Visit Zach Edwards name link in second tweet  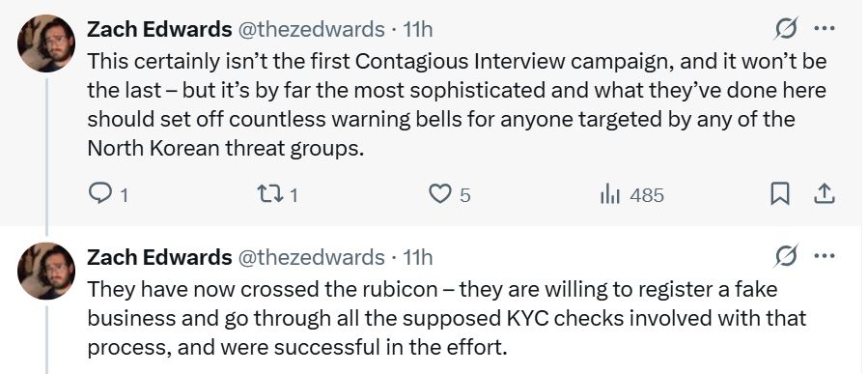(x=159, y=256)
